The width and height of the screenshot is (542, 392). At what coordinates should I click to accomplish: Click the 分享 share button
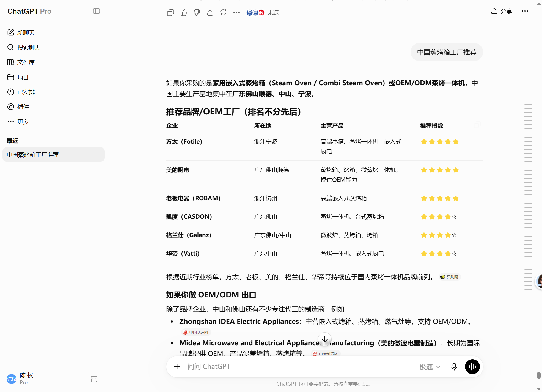click(x=502, y=11)
